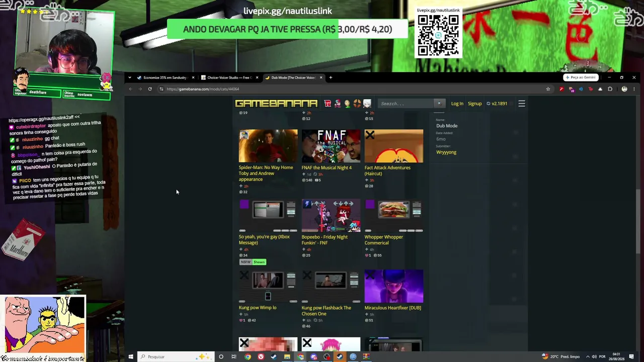Viewport: 644px width, 362px height.
Task: Open Miraculous Heartfixer [DUB] thumbnail
Action: [x=394, y=286]
